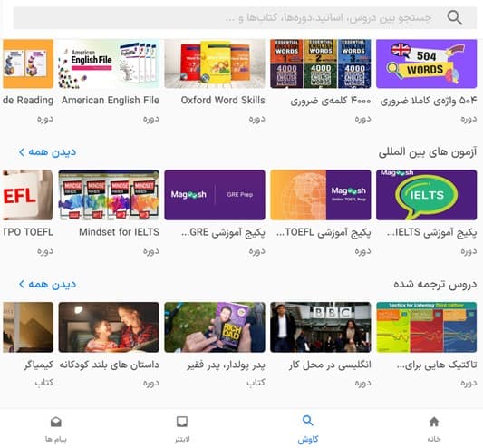Open the Messages (پیام ها) envelope icon
Screen dimensions: 483x448
[56, 422]
